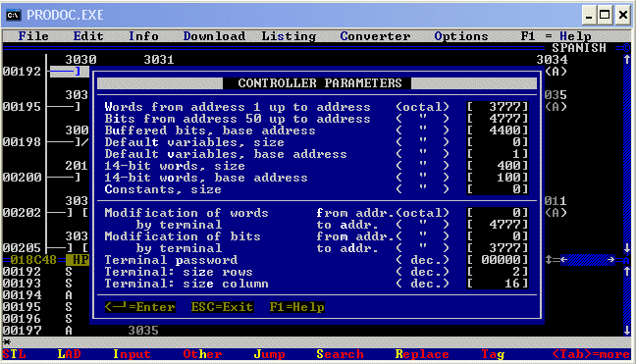Screen dimensions: 636x364
Task: Click statement list line 00193
Action: tap(22, 283)
